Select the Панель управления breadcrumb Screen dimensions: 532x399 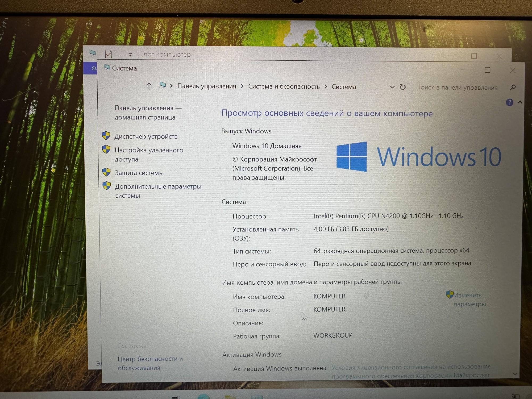(207, 86)
